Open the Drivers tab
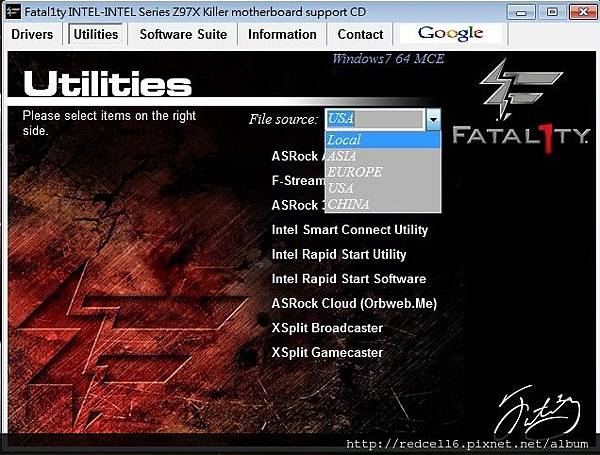This screenshot has width=600, height=455. [32, 34]
